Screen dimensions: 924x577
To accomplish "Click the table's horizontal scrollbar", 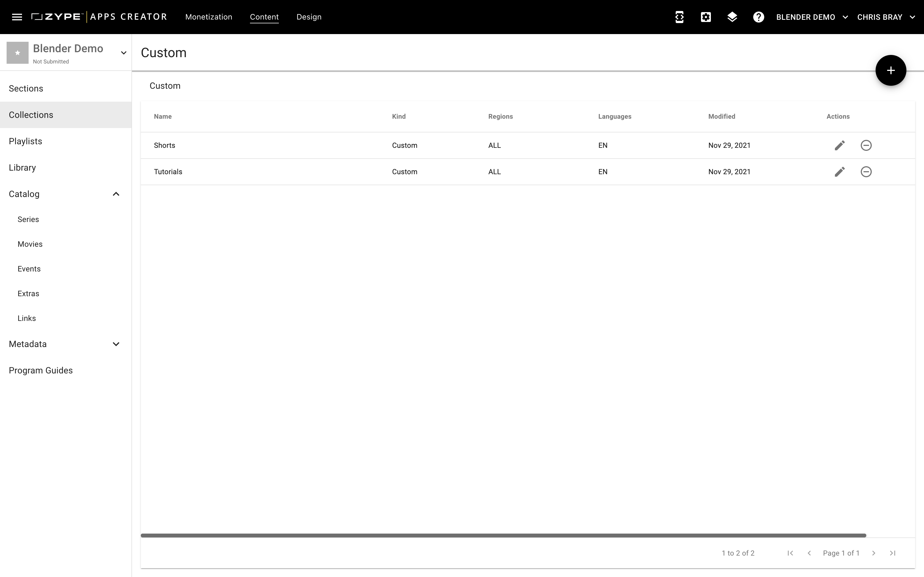I will pos(503,536).
